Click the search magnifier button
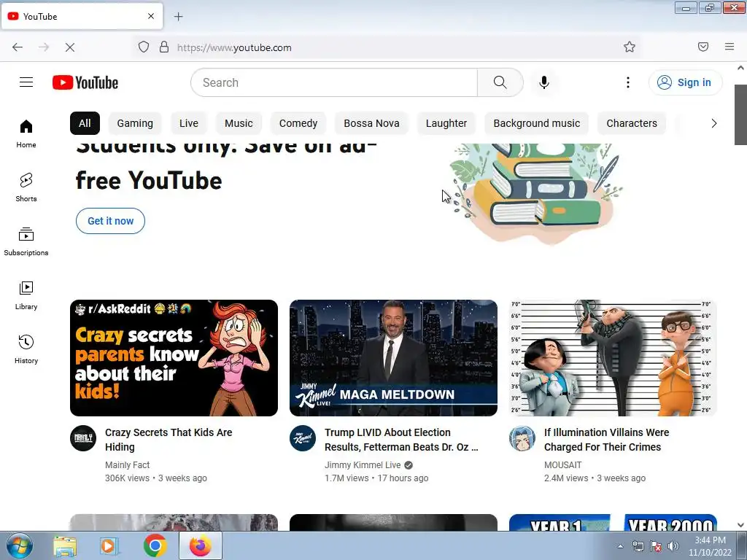This screenshot has height=560, width=747. pyautogui.click(x=500, y=82)
